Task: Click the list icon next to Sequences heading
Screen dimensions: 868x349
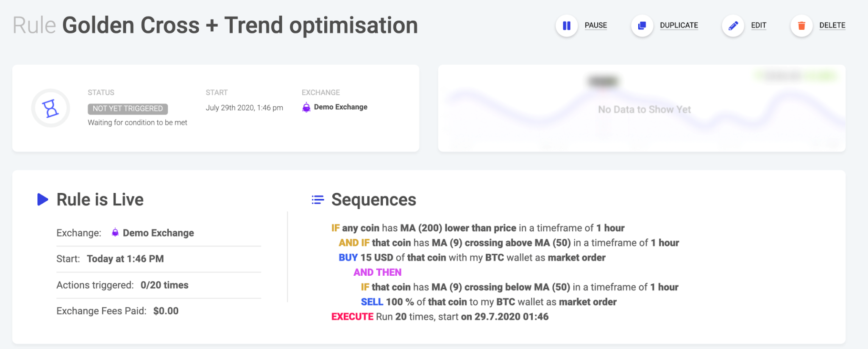Action: pyautogui.click(x=317, y=199)
